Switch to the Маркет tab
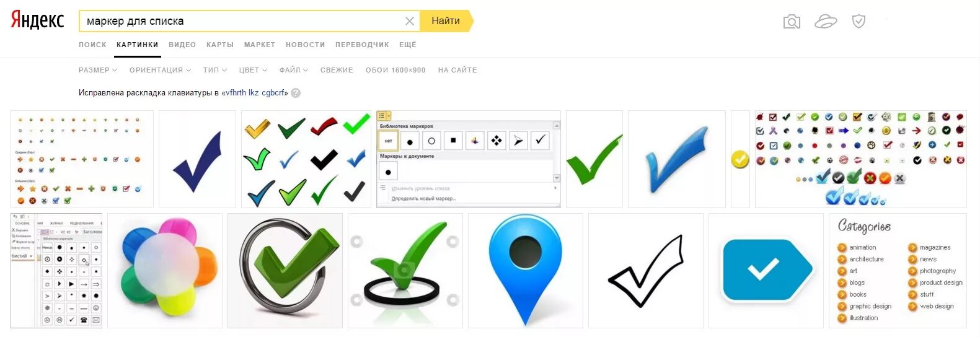 pos(260,45)
